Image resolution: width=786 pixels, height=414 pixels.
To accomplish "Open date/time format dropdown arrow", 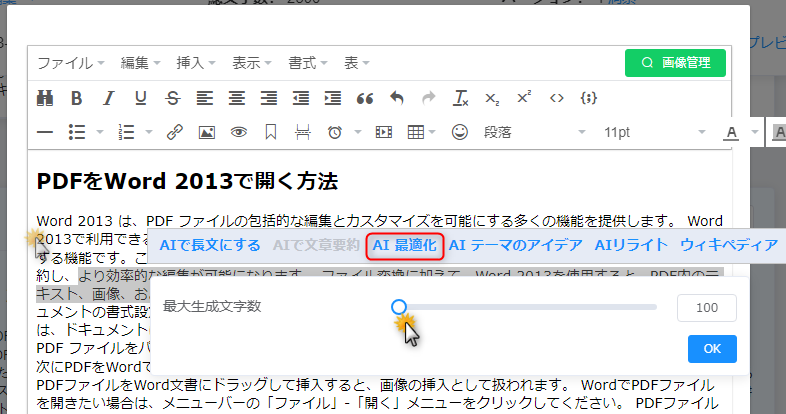I will point(358,132).
